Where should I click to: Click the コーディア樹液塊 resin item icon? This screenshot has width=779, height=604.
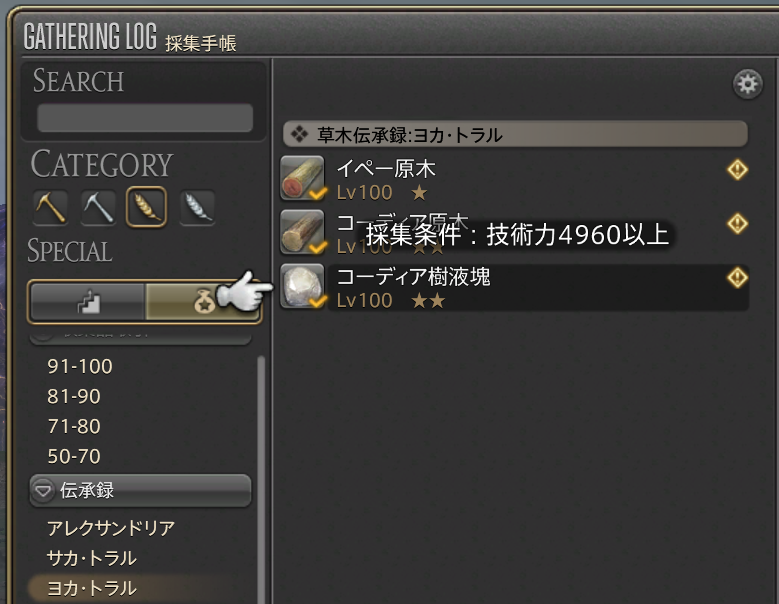tap(302, 286)
